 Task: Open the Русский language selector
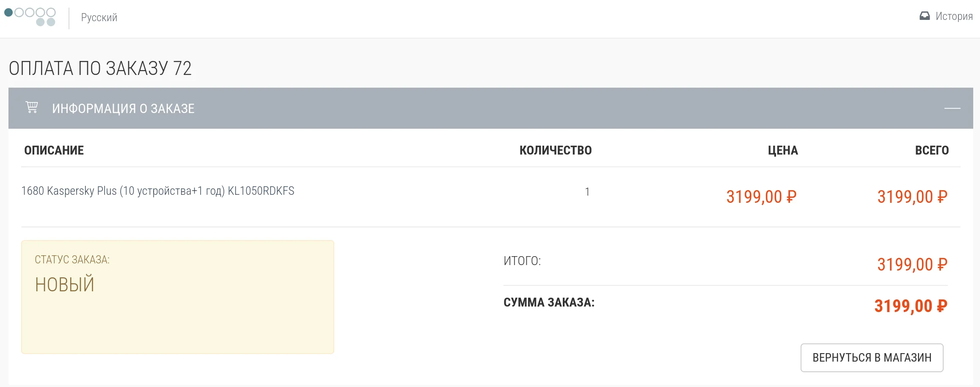99,17
